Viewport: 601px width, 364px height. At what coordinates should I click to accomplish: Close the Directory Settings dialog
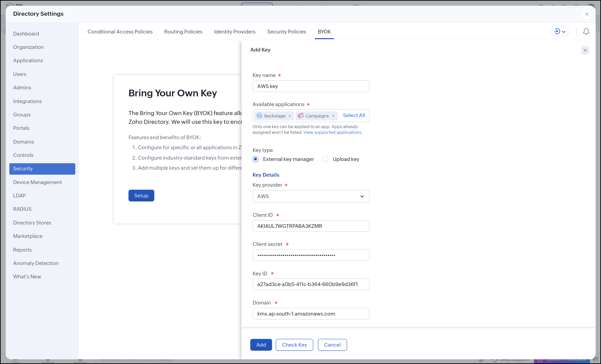click(587, 14)
